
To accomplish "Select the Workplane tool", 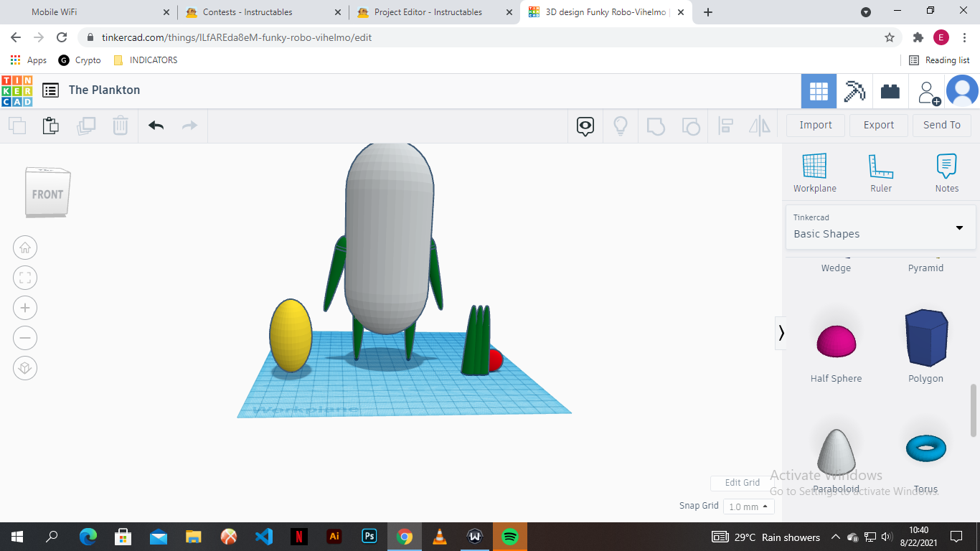I will pyautogui.click(x=815, y=173).
